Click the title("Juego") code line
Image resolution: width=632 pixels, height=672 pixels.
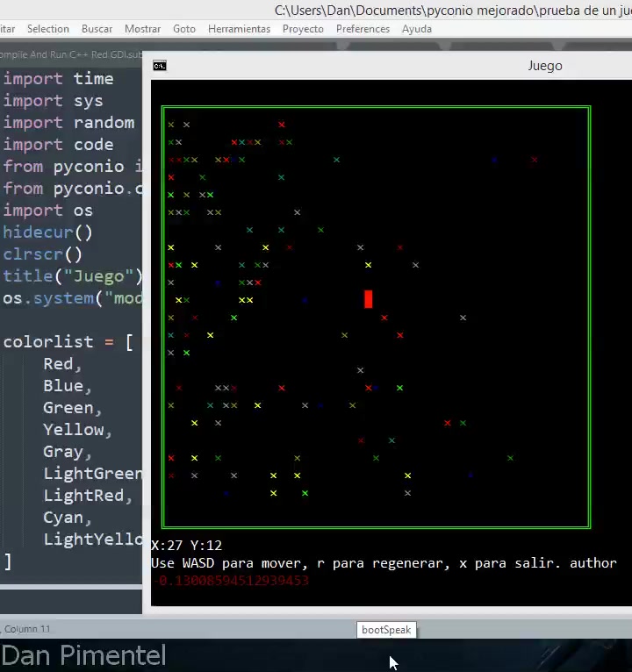tap(73, 276)
